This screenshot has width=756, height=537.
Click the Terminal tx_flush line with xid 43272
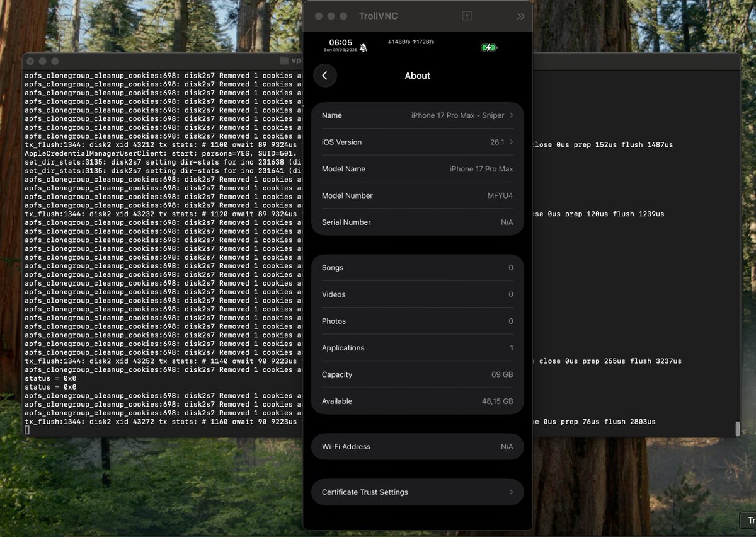163,422
